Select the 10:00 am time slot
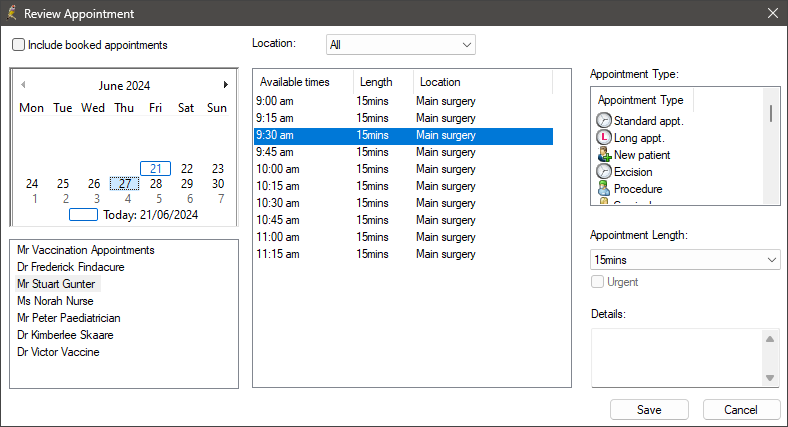Viewport: 788px width, 427px height. [404, 169]
